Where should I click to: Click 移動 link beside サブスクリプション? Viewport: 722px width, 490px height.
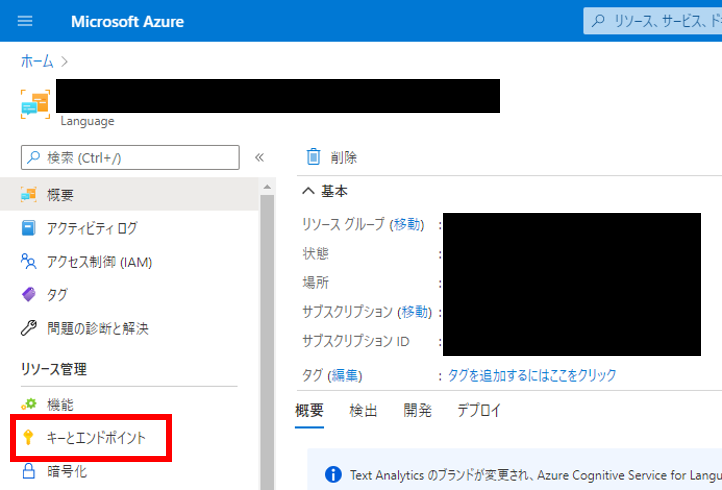pos(415,312)
